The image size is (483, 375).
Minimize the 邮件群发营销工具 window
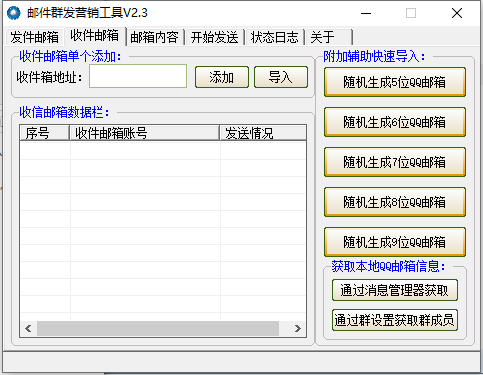pyautogui.click(x=366, y=13)
